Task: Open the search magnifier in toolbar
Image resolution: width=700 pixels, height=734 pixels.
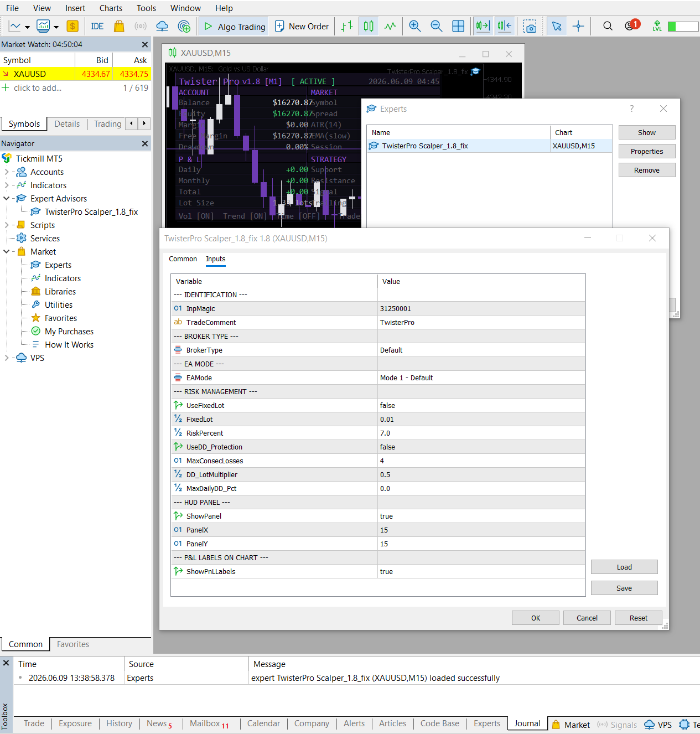Action: pos(608,26)
